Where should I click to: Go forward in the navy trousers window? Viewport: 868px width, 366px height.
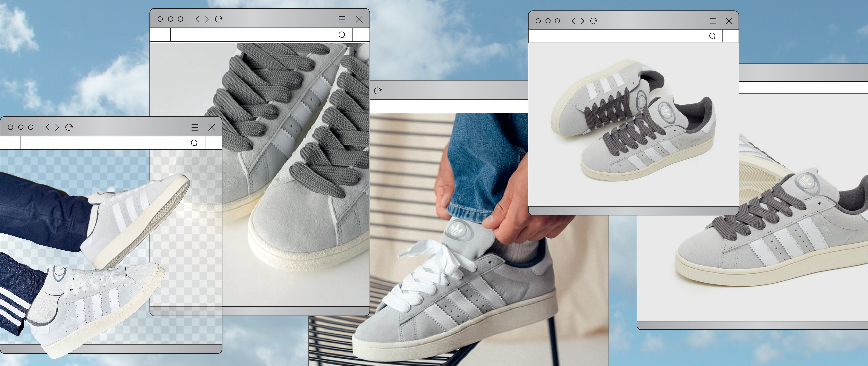point(57,127)
